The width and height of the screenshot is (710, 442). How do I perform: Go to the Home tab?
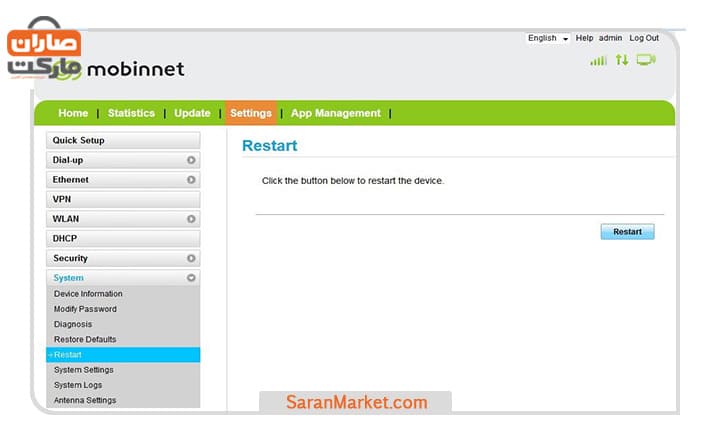(73, 113)
